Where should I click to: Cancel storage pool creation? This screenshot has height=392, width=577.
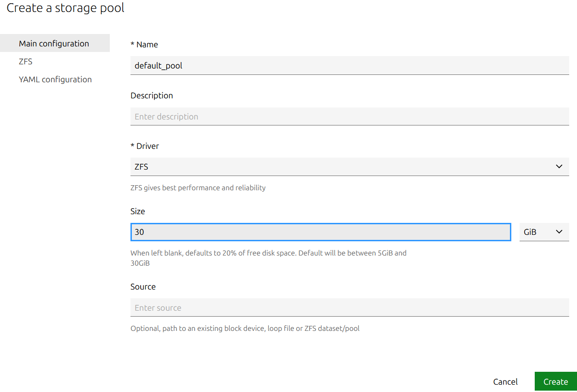(x=505, y=381)
